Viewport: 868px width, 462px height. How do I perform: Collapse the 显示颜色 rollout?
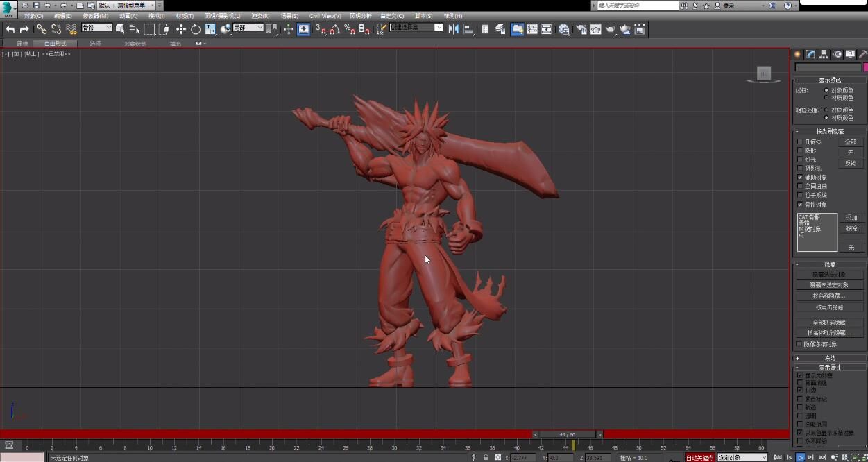829,80
